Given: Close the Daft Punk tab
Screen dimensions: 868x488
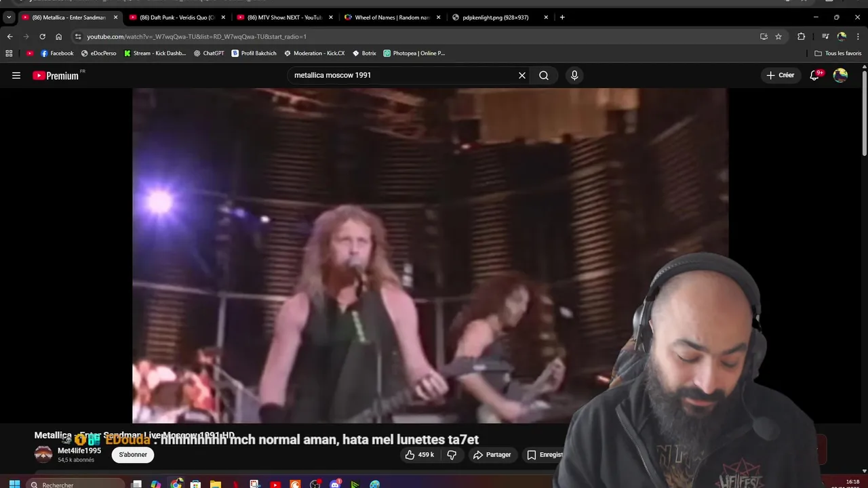Looking at the screenshot, I should [x=223, y=18].
